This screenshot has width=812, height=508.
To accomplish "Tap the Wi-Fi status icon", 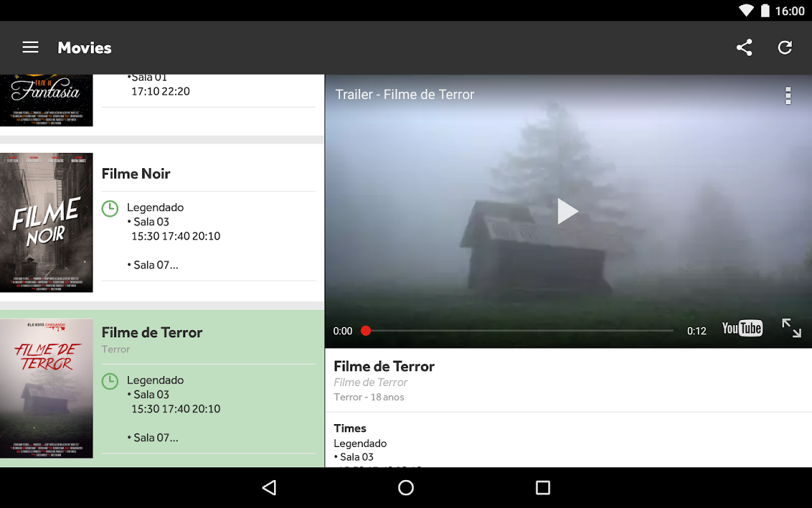I will [747, 11].
